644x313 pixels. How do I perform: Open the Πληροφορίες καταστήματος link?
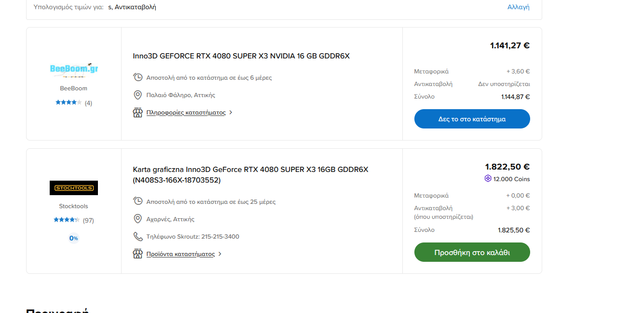pyautogui.click(x=186, y=113)
